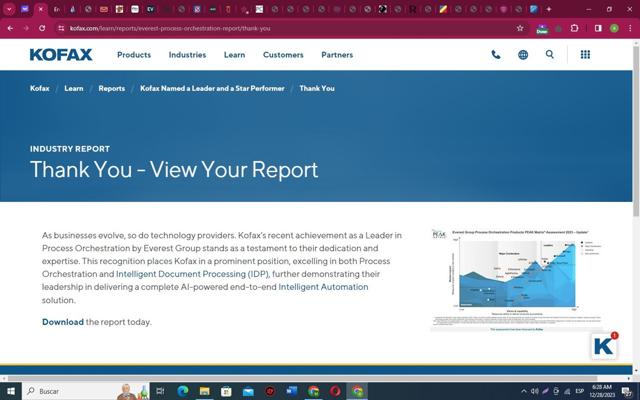Open the 'Intelligent Automation' link
This screenshot has height=400, width=640.
[x=323, y=287]
